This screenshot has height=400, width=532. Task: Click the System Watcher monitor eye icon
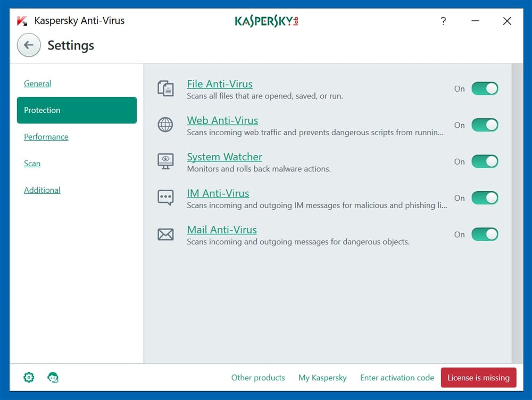tap(165, 161)
